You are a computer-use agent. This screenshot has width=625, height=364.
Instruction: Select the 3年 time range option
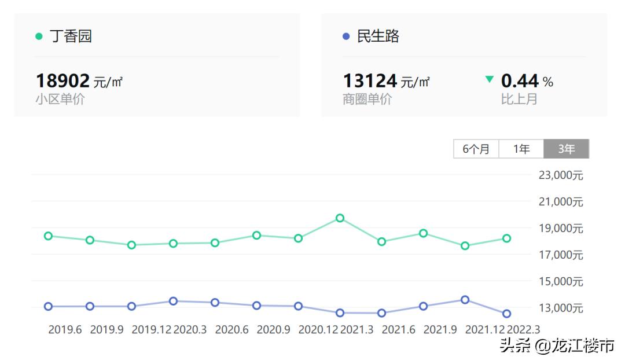click(x=565, y=149)
